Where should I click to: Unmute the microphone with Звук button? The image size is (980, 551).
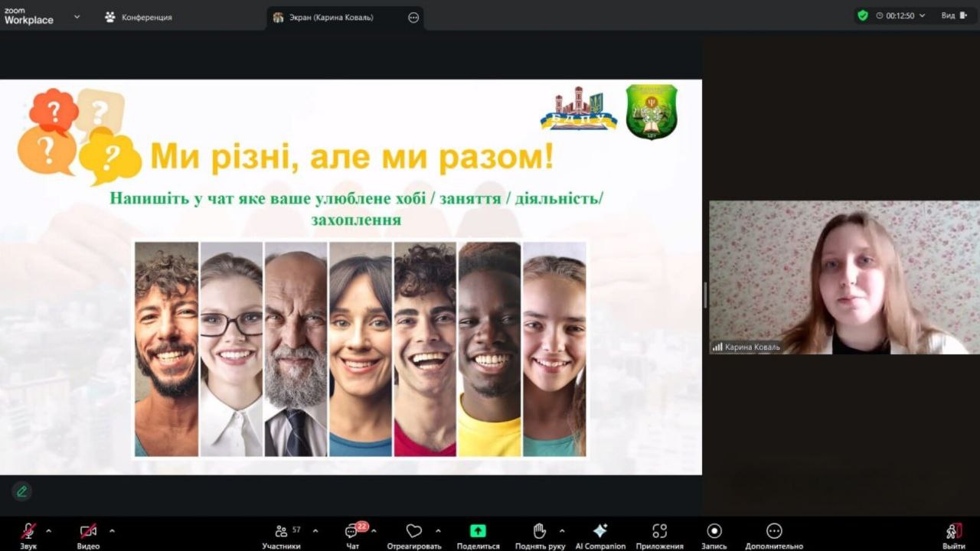pos(28,532)
